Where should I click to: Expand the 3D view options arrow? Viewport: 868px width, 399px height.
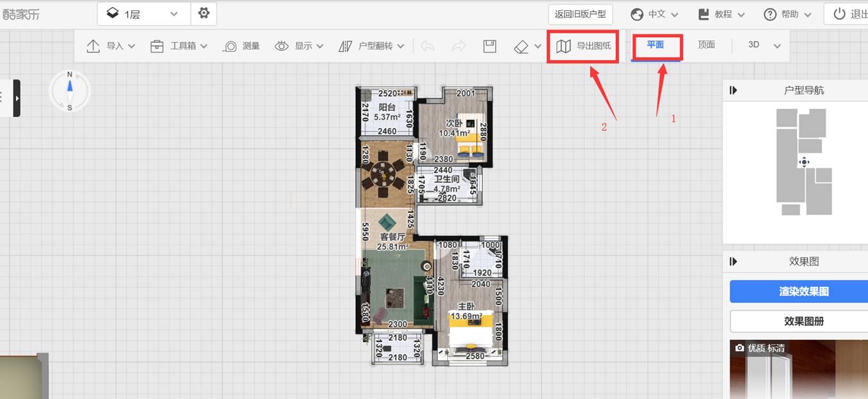tap(777, 46)
